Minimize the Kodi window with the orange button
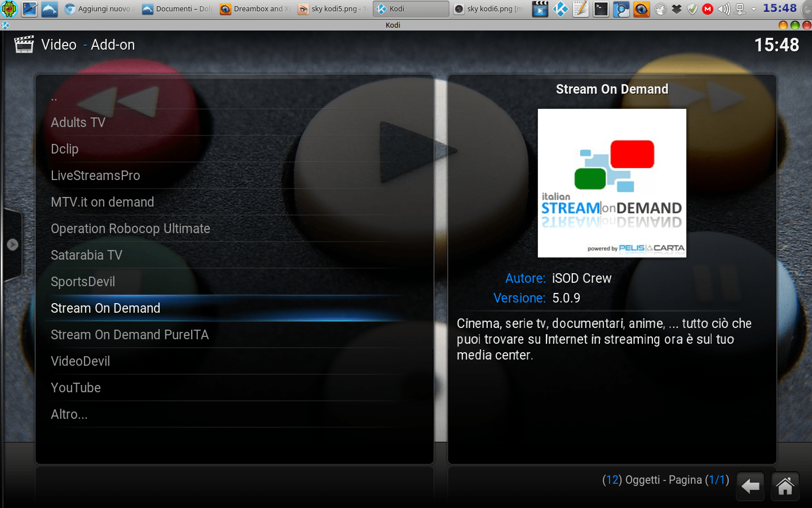812x508 pixels. click(x=783, y=25)
